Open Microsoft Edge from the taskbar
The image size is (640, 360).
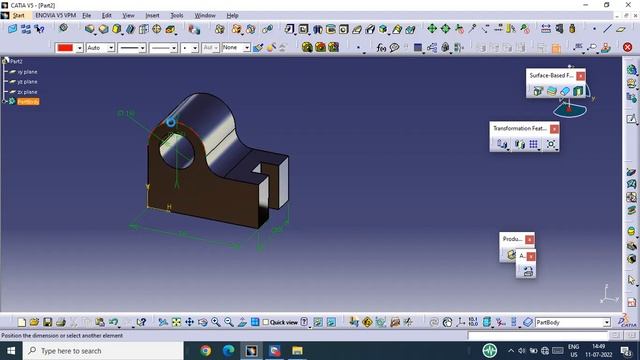click(x=229, y=351)
